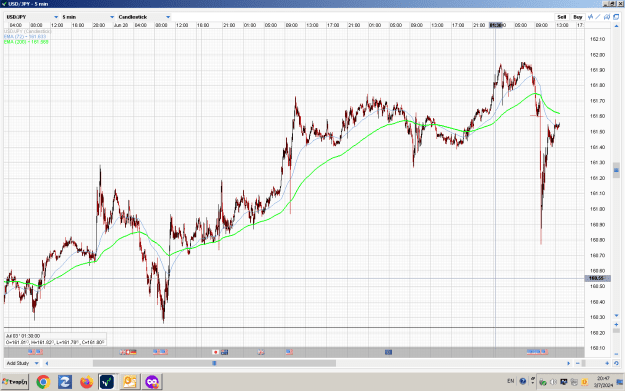Open the Outlook taskbar icon

point(130,382)
